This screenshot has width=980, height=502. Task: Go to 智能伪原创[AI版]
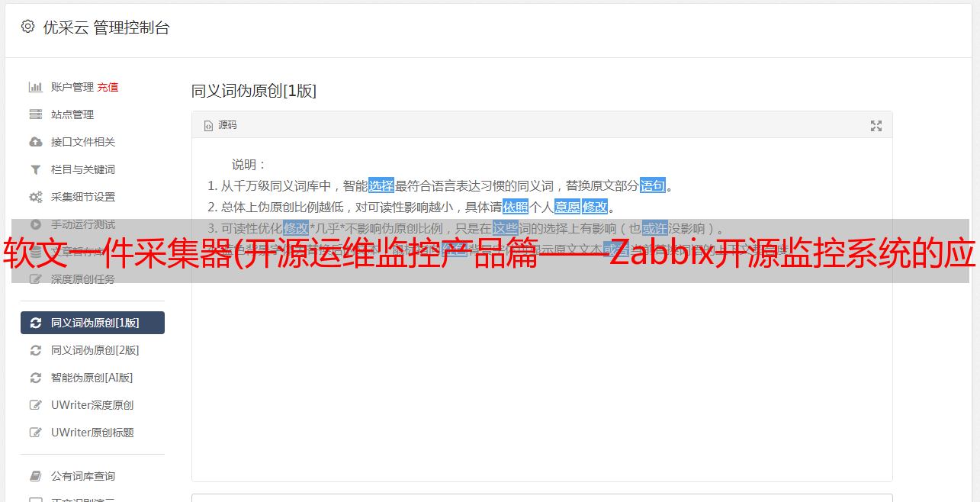pyautogui.click(x=92, y=378)
